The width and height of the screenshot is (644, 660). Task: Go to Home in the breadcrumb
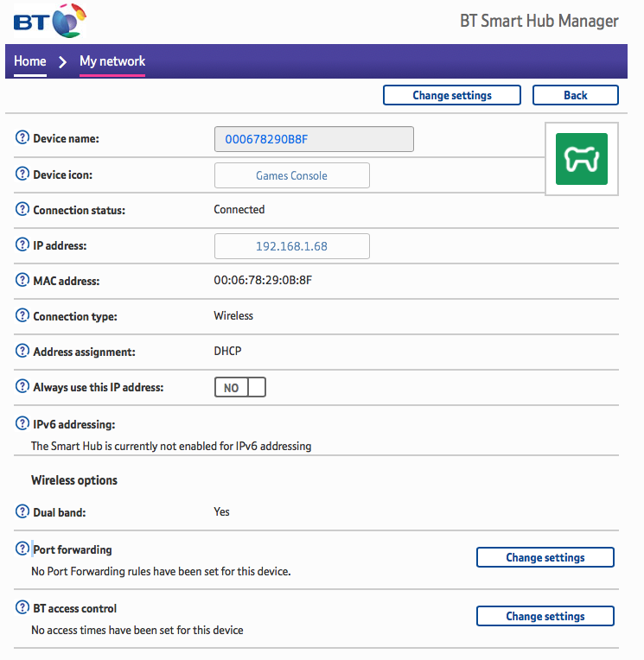pos(30,61)
